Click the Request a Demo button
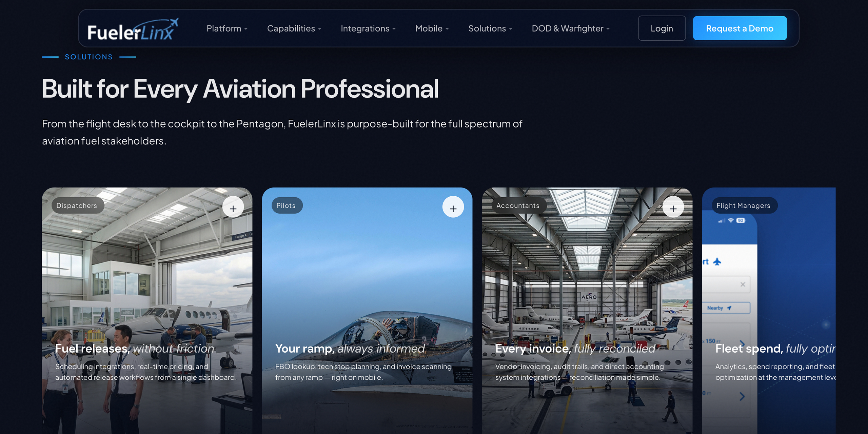 tap(739, 28)
